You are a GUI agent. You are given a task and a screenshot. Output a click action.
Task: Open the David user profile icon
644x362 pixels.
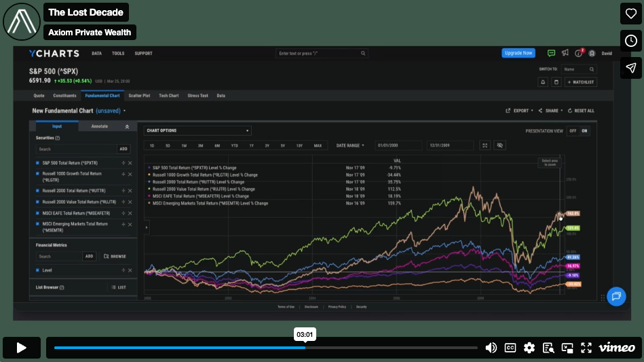point(592,54)
